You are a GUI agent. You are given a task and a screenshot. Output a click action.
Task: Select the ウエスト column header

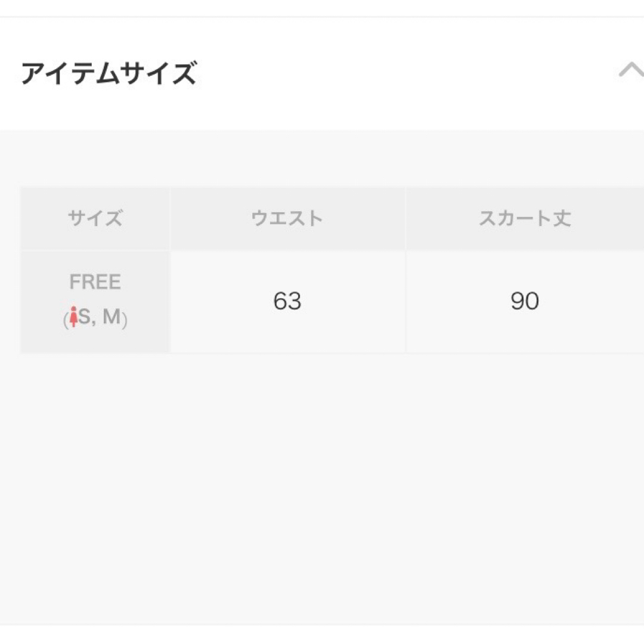click(287, 218)
